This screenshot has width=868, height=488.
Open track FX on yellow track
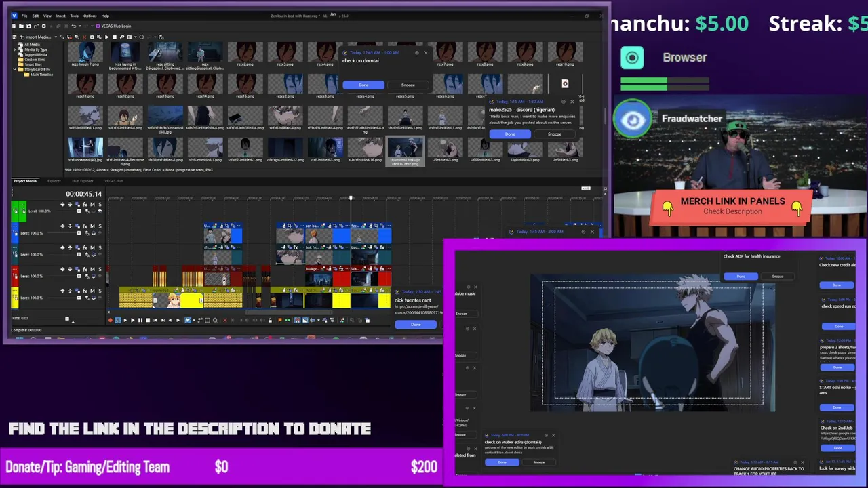click(x=85, y=291)
